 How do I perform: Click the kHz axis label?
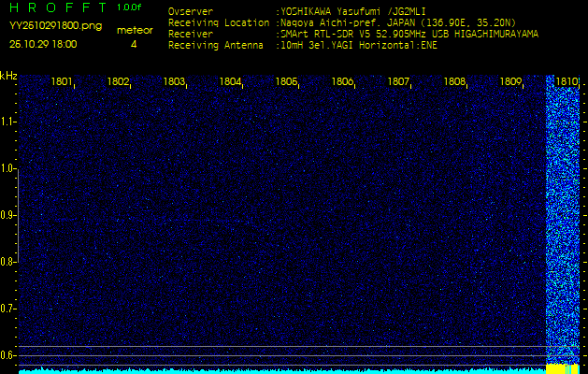point(8,76)
